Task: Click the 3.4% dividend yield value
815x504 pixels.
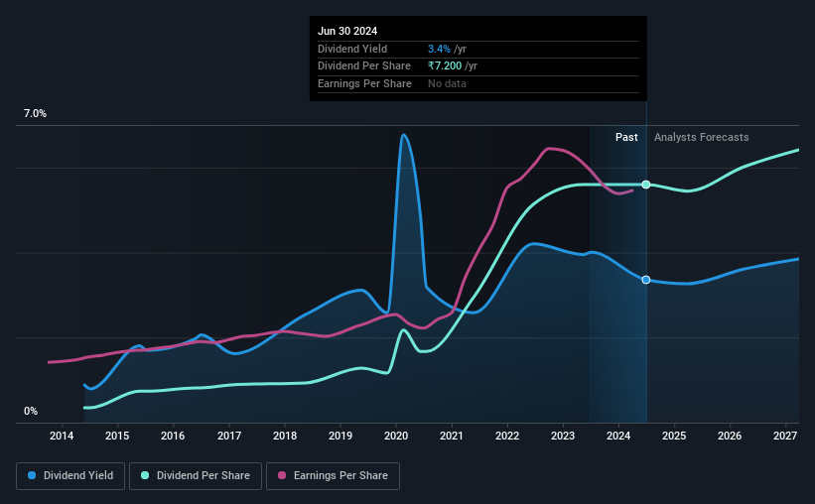Action: 439,49
